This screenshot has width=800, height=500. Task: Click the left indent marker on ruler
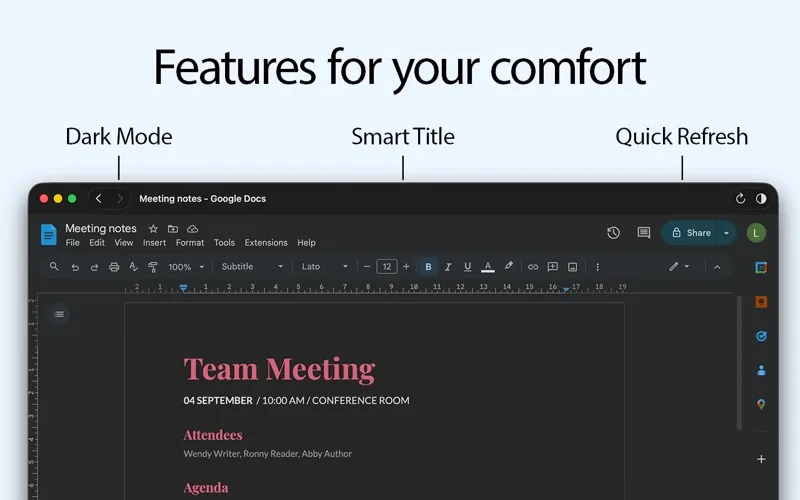point(183,288)
